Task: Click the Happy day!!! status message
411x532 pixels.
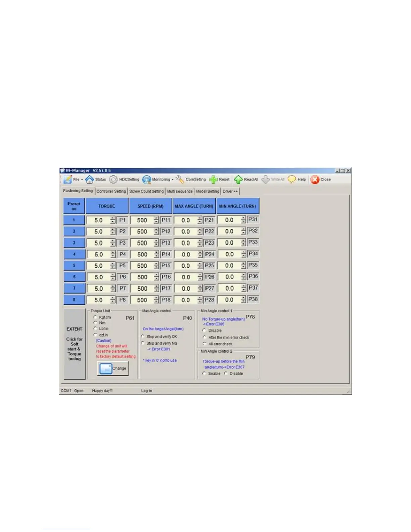Action: [x=102, y=391]
